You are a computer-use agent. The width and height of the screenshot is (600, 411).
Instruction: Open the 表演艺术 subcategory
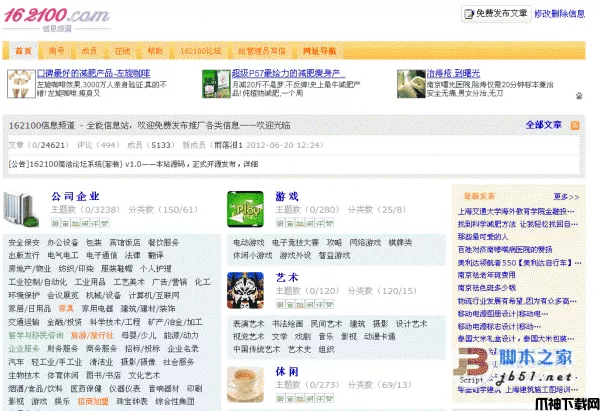pos(249,324)
